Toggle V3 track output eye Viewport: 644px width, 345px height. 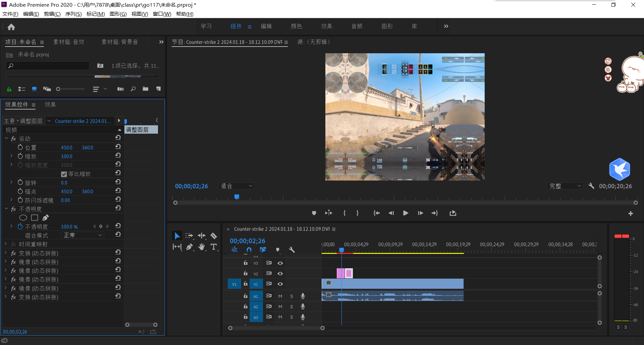point(280,263)
